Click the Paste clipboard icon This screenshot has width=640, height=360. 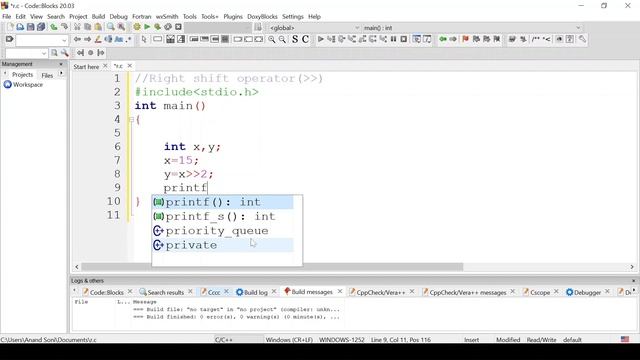(98, 27)
